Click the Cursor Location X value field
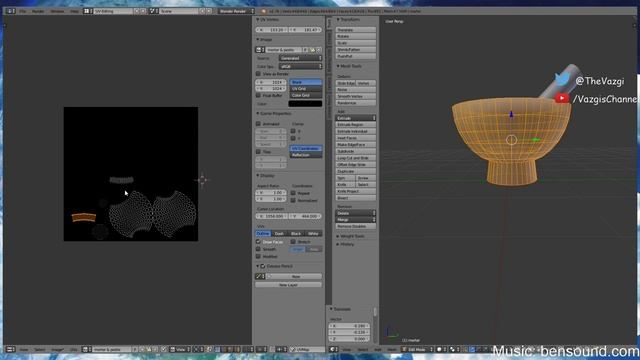 (x=271, y=216)
